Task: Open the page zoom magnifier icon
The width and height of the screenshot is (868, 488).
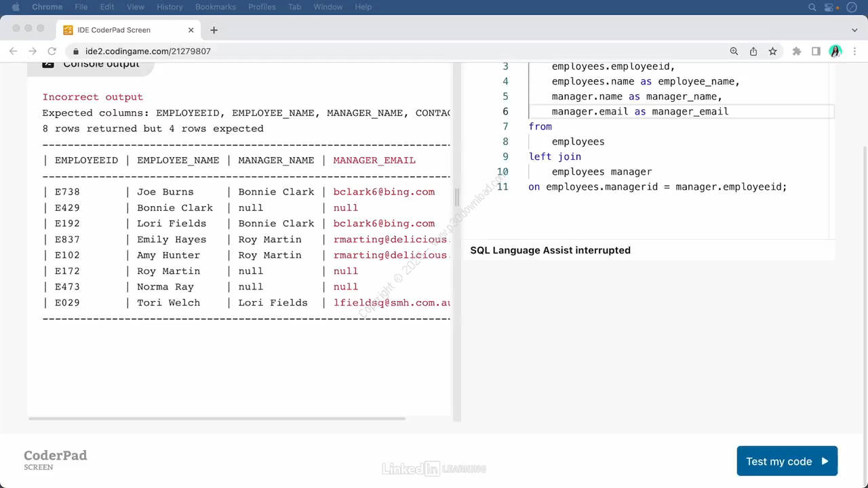Action: click(734, 52)
